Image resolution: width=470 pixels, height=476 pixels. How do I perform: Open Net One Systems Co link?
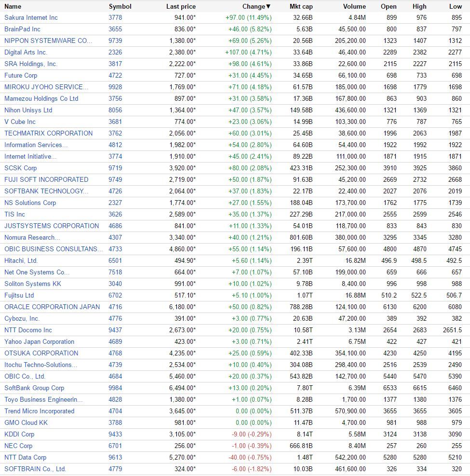[x=37, y=272]
